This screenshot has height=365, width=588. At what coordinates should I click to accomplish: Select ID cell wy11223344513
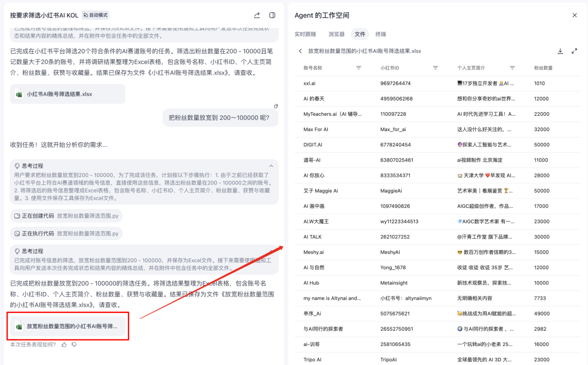[x=400, y=221]
